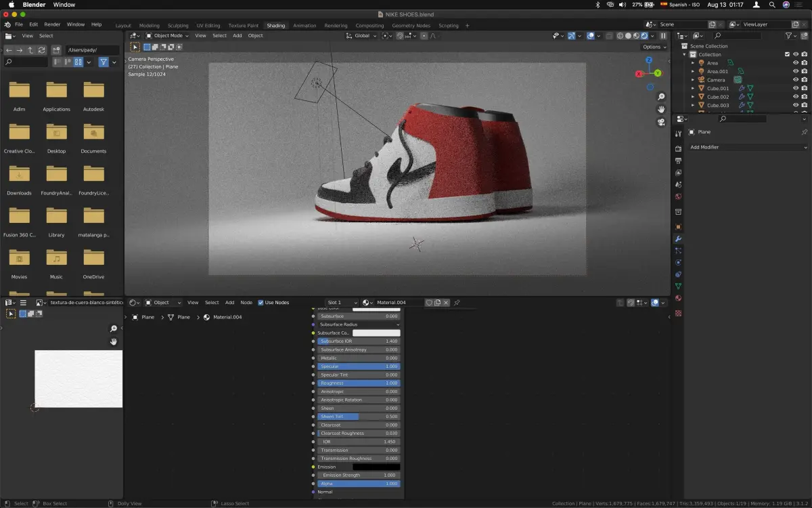Zoom the 3D viewport with magnifier gizmo

tap(661, 97)
